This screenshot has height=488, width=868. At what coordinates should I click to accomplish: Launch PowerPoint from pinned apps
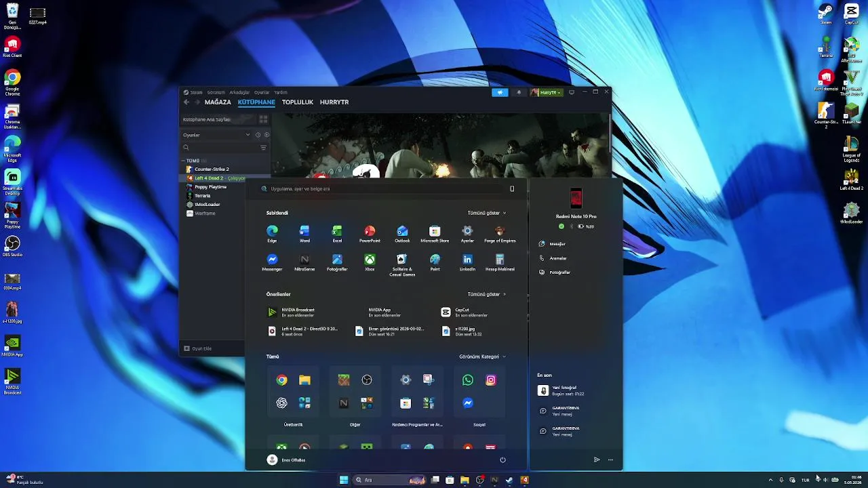coord(370,234)
